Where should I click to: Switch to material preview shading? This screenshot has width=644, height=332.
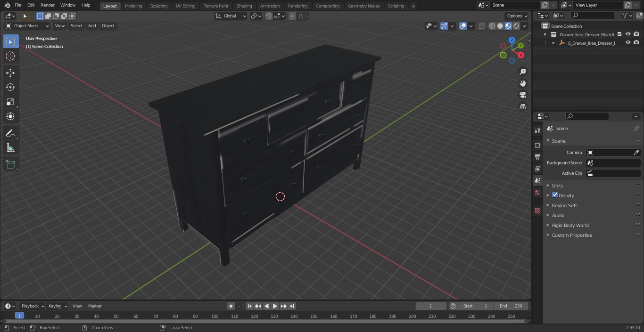[x=508, y=26]
